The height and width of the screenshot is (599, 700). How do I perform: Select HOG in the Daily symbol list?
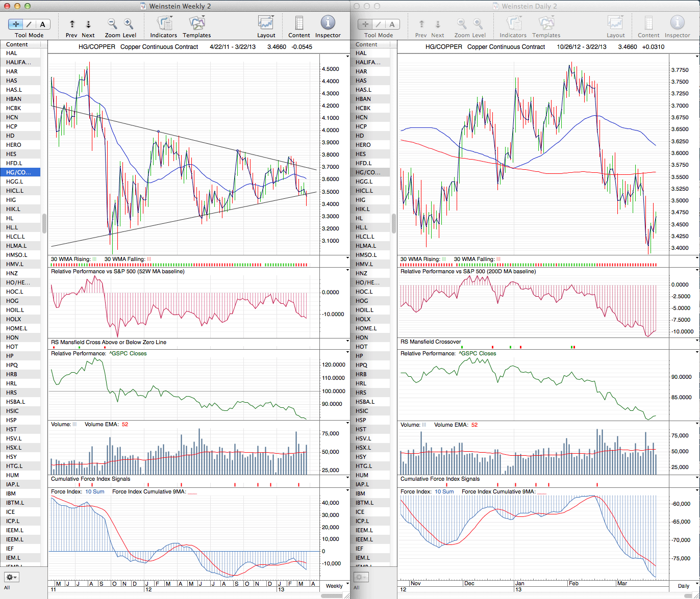[362, 301]
